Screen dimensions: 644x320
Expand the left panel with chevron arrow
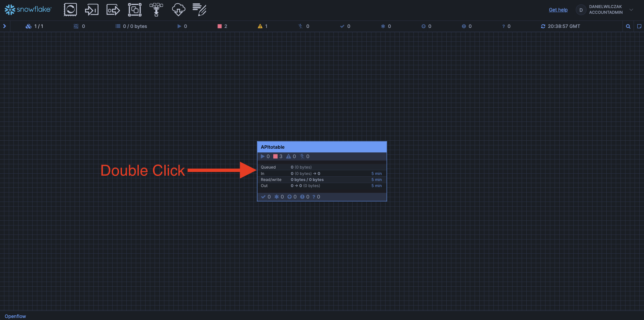pos(5,26)
